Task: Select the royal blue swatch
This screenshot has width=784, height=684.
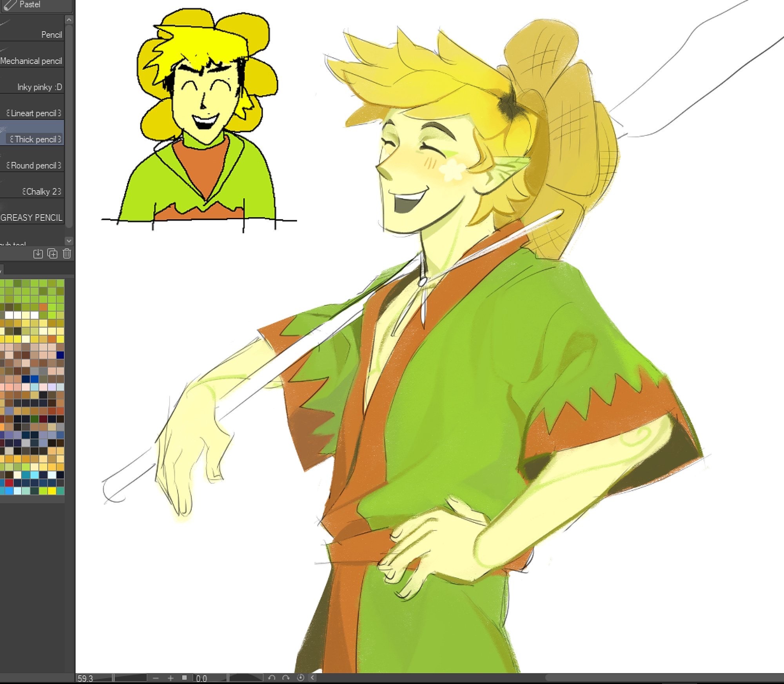Action: click(34, 379)
